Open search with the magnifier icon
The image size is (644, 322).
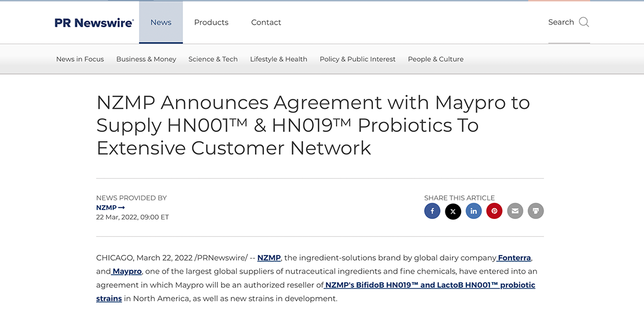coord(585,22)
